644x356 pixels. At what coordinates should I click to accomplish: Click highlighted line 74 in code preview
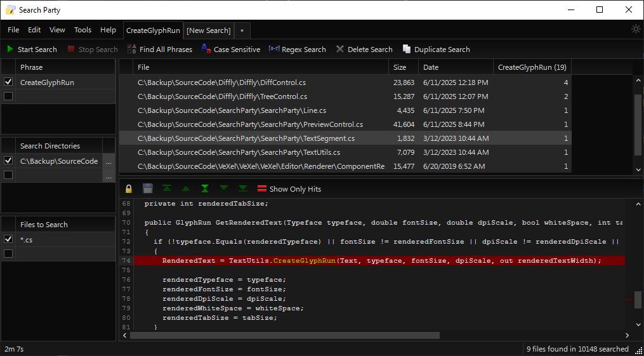coord(379,261)
